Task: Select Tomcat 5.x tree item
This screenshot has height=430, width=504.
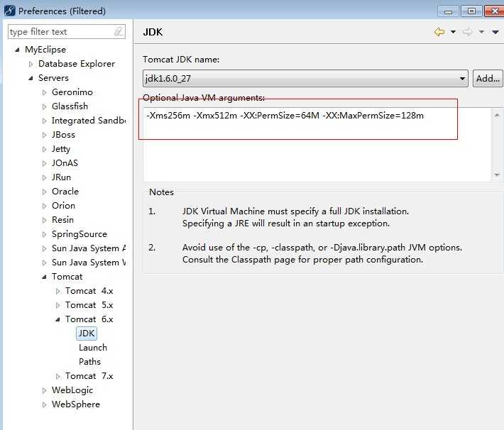Action: coord(89,304)
